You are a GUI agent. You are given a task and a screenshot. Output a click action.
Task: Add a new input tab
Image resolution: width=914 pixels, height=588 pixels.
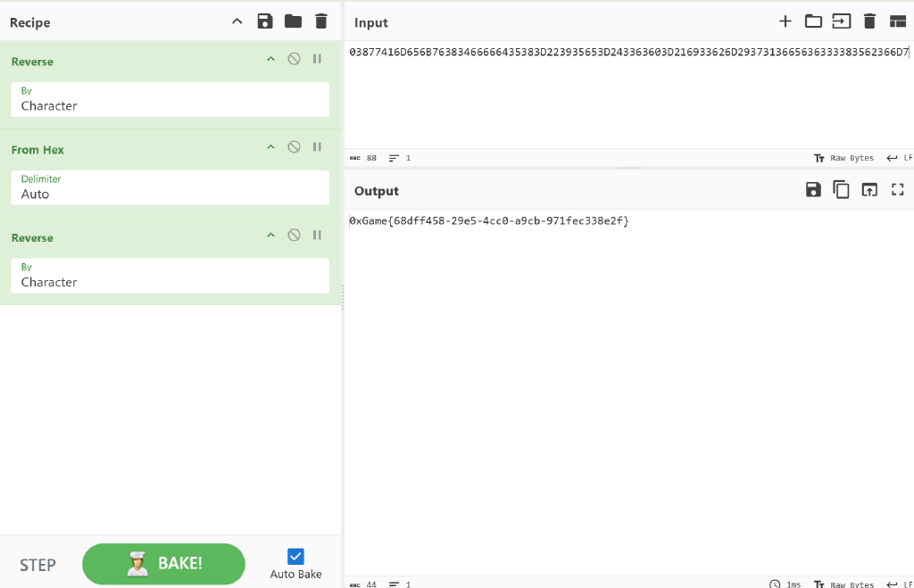pyautogui.click(x=785, y=21)
